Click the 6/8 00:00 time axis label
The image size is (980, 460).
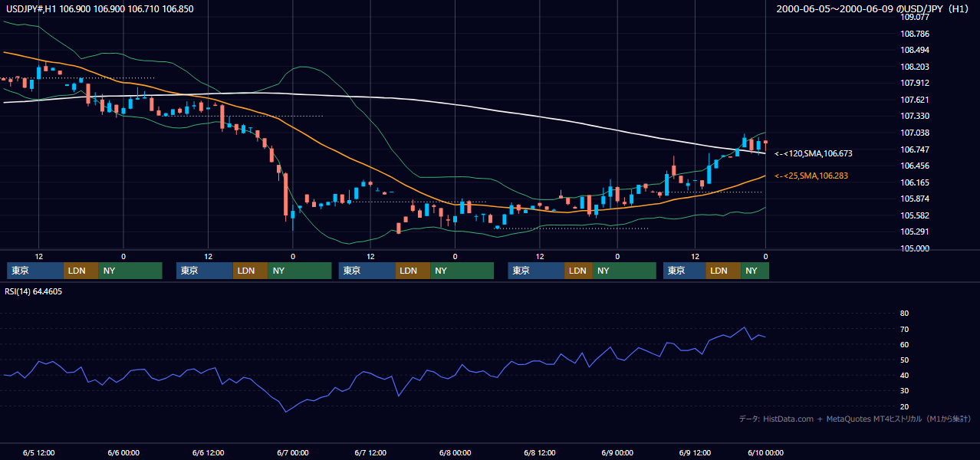tap(455, 452)
